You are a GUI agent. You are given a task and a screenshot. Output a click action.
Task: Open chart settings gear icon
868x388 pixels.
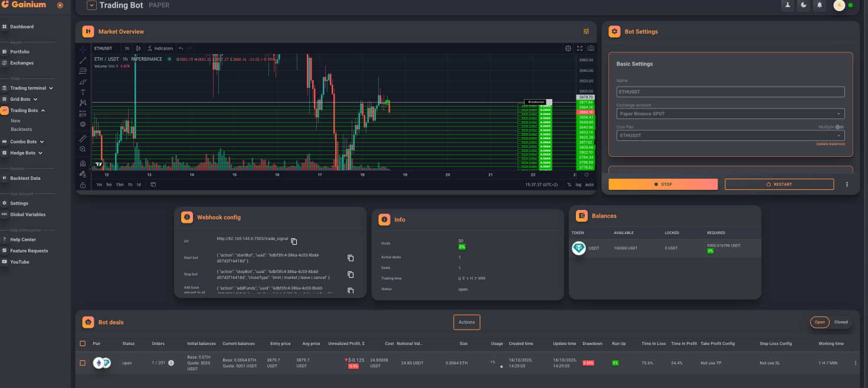568,48
